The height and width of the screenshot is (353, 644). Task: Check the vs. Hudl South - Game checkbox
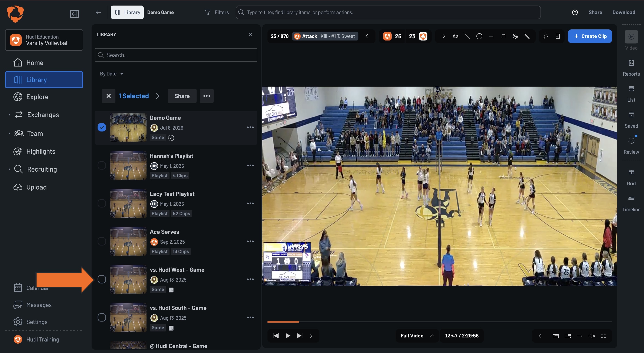[x=102, y=317]
